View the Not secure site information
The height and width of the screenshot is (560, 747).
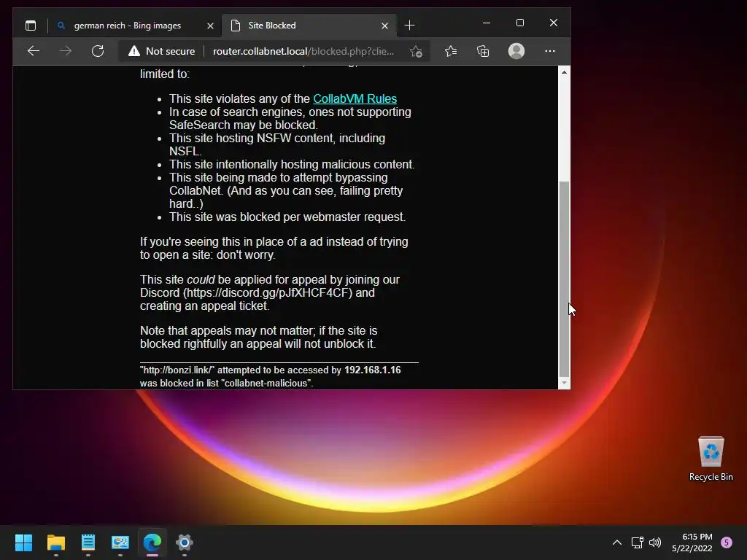[161, 51]
